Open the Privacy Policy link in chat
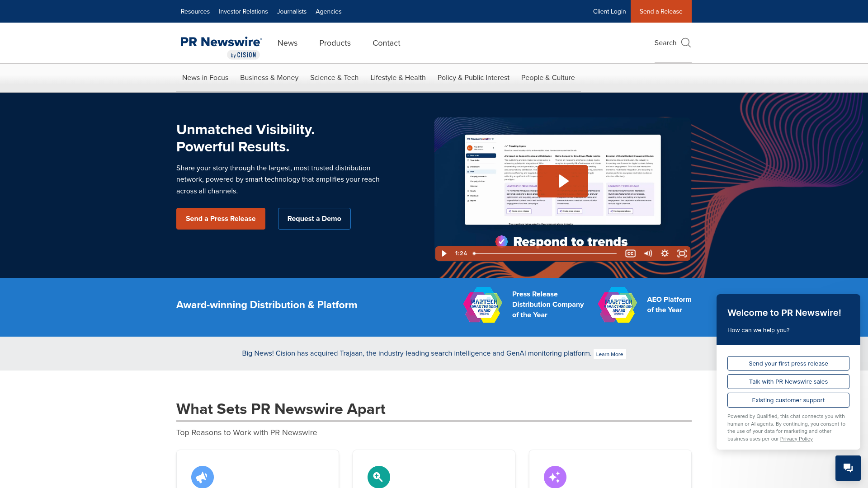This screenshot has width=868, height=488. coord(796,439)
